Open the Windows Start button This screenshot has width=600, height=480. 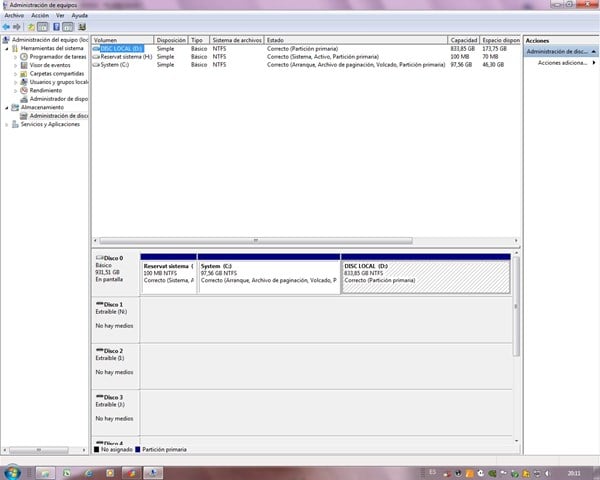point(12,472)
